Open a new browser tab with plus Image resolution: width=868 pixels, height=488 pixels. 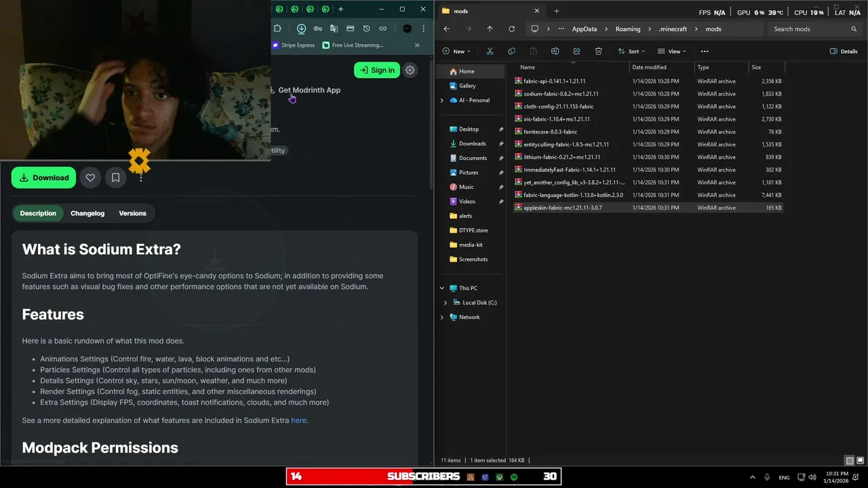(340, 9)
